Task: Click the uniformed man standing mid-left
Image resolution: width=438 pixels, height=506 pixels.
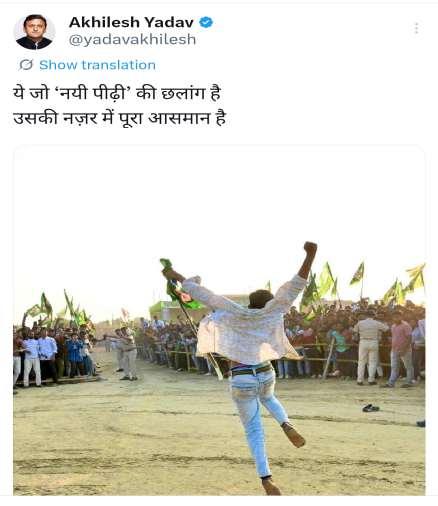Action: point(128,353)
